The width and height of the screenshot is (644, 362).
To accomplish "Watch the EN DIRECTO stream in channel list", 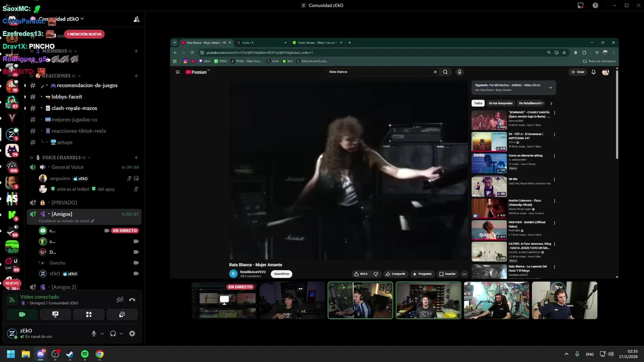I will [125, 231].
